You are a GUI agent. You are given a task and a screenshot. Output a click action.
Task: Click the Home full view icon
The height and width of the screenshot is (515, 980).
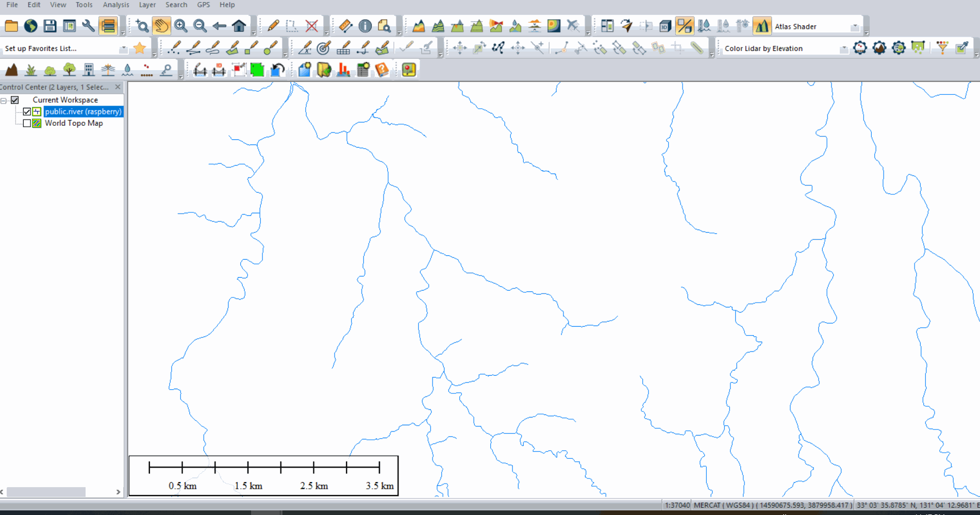pos(239,26)
